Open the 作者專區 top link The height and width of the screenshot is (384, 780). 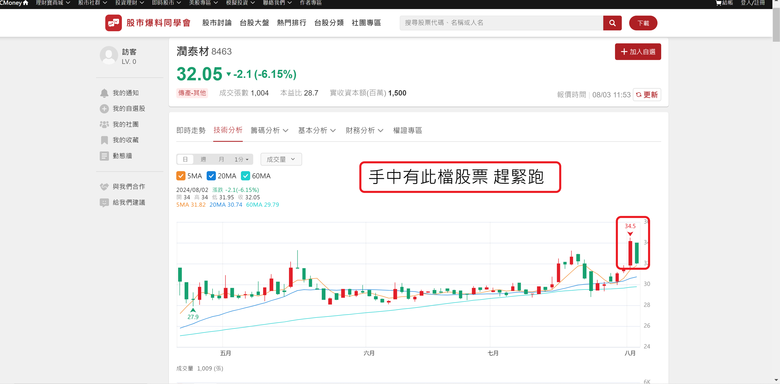(310, 3)
